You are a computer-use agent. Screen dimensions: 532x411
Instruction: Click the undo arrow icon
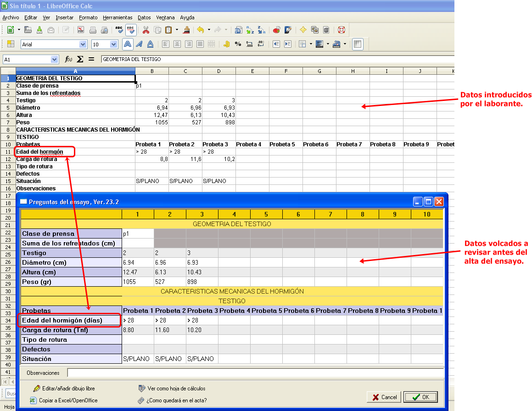200,30
